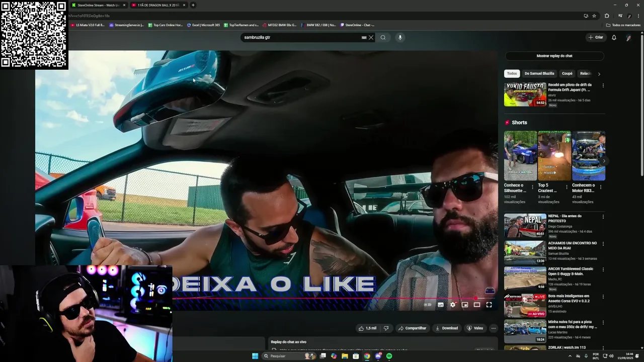This screenshot has width=644, height=362.
Task: Open File Explorer from the taskbar
Action: click(x=345, y=356)
